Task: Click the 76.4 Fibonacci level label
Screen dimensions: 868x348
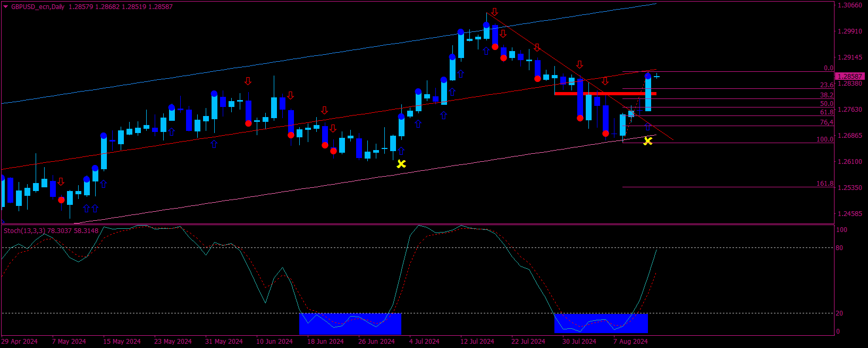Action: (827, 122)
